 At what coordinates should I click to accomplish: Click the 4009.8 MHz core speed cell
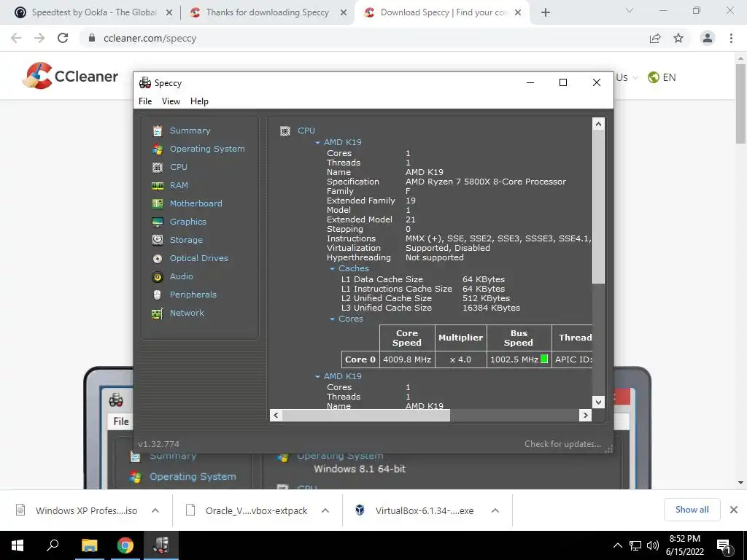(x=407, y=359)
